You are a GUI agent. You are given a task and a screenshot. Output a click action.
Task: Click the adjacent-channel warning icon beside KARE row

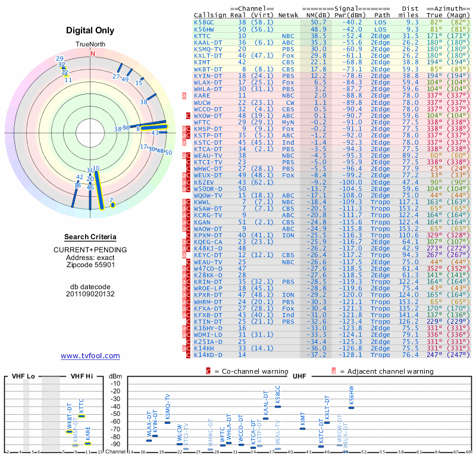pyautogui.click(x=184, y=96)
